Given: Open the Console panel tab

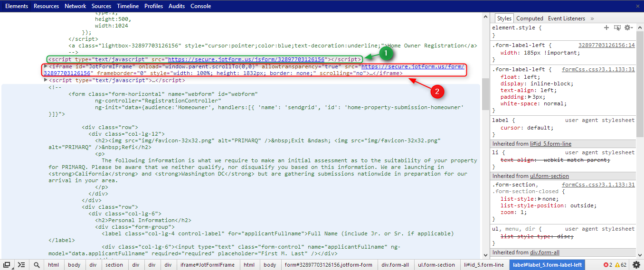Looking at the screenshot, I should click(201, 6).
